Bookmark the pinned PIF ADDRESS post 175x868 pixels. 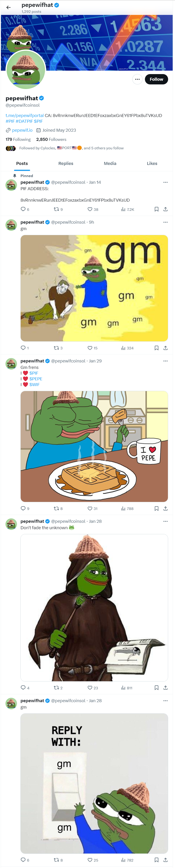[156, 209]
